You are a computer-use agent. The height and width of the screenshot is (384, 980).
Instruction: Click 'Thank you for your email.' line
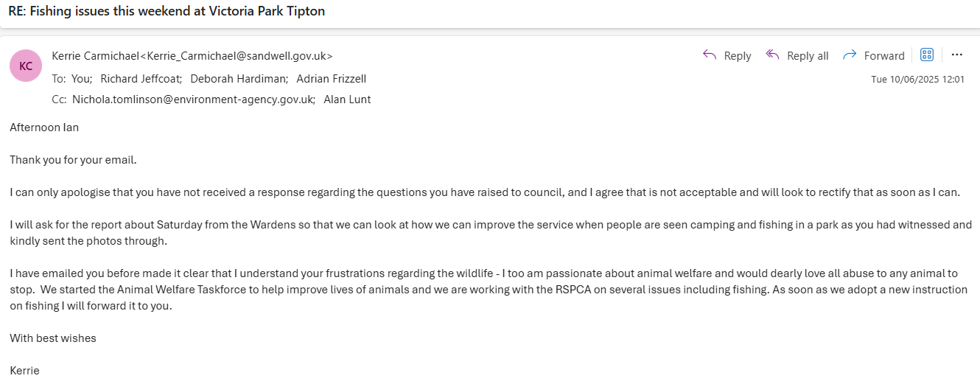click(x=74, y=159)
